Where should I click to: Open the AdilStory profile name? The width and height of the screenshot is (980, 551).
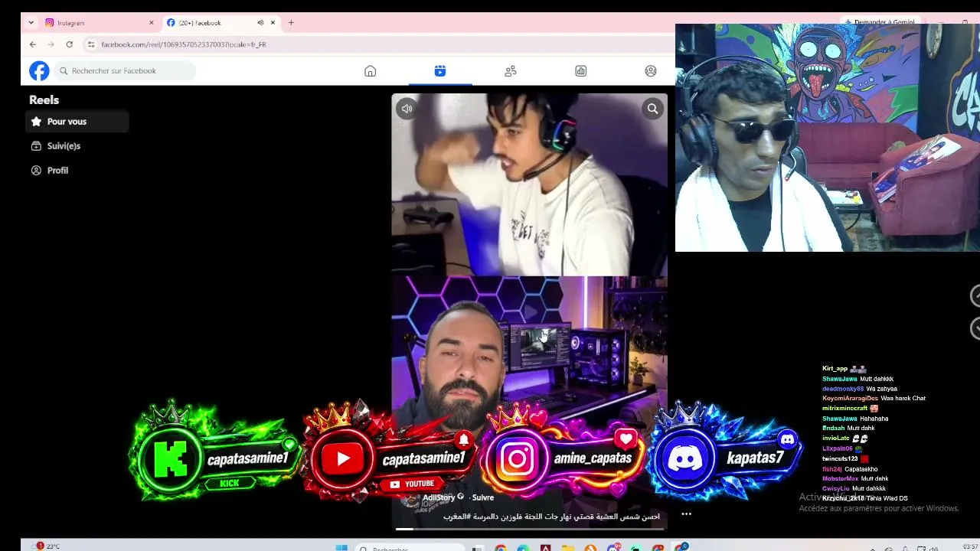pyautogui.click(x=439, y=497)
